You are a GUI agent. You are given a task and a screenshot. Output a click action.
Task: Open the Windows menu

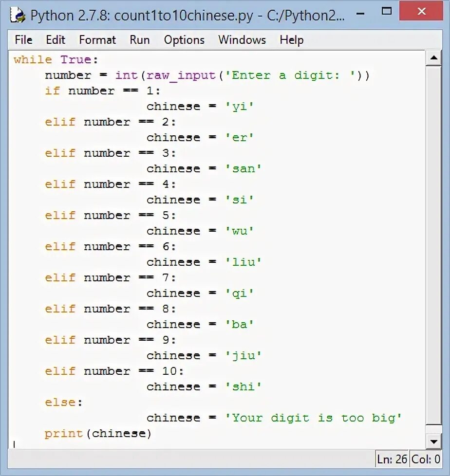pos(242,40)
